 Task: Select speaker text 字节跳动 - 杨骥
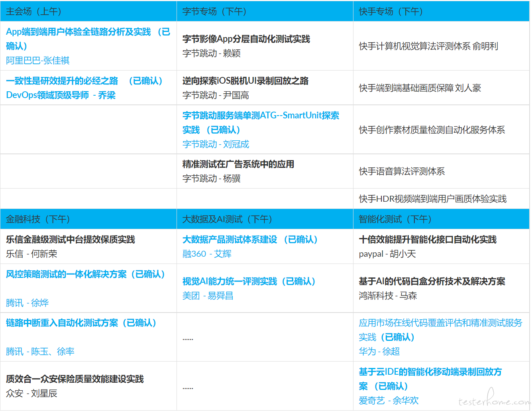click(211, 179)
